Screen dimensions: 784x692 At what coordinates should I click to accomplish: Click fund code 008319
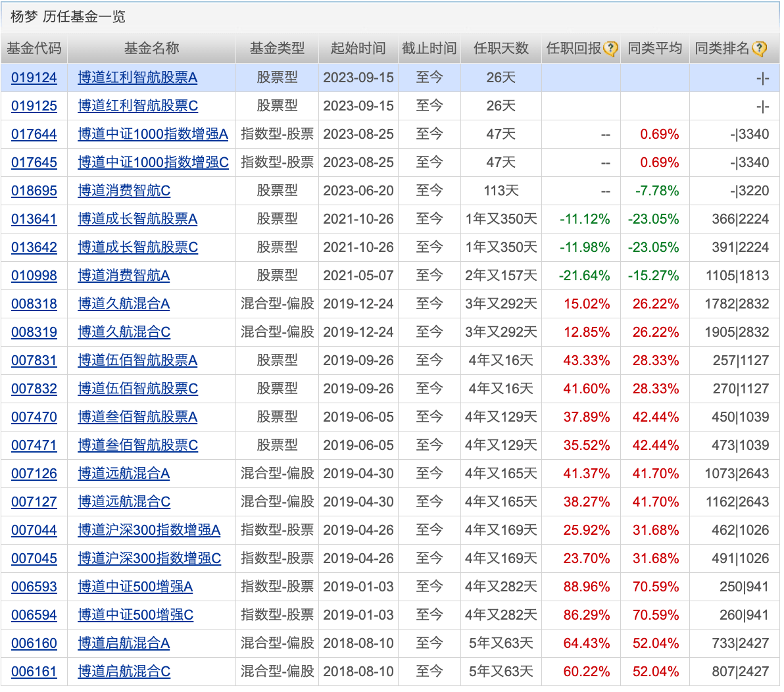point(34,332)
